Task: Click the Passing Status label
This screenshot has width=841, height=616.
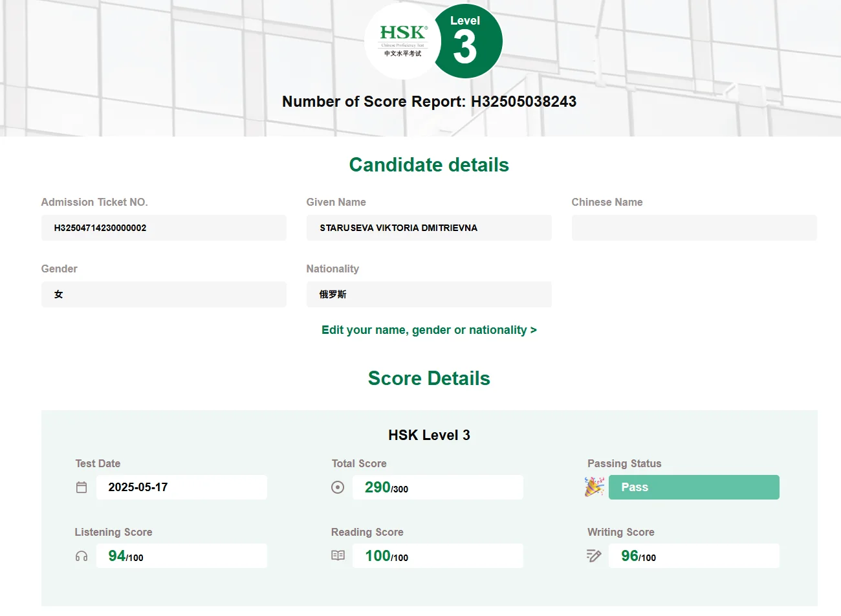Action: coord(624,464)
